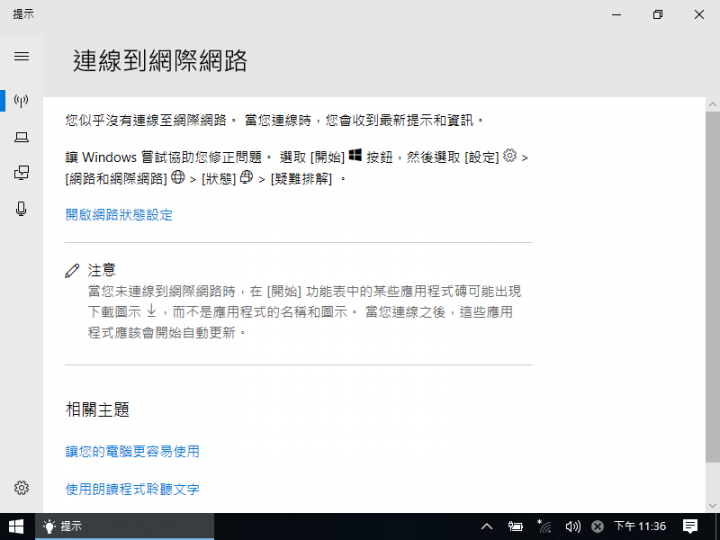The width and height of the screenshot is (720, 540).
Task: Click the scrollbar down arrow
Action: tap(713, 506)
